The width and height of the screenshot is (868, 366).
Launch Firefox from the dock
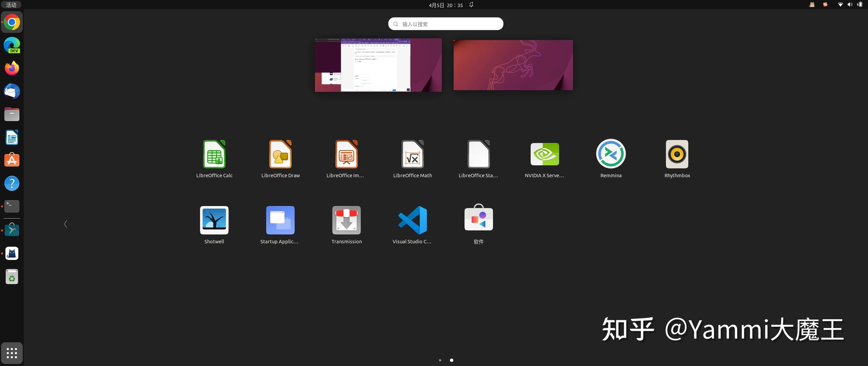tap(12, 68)
